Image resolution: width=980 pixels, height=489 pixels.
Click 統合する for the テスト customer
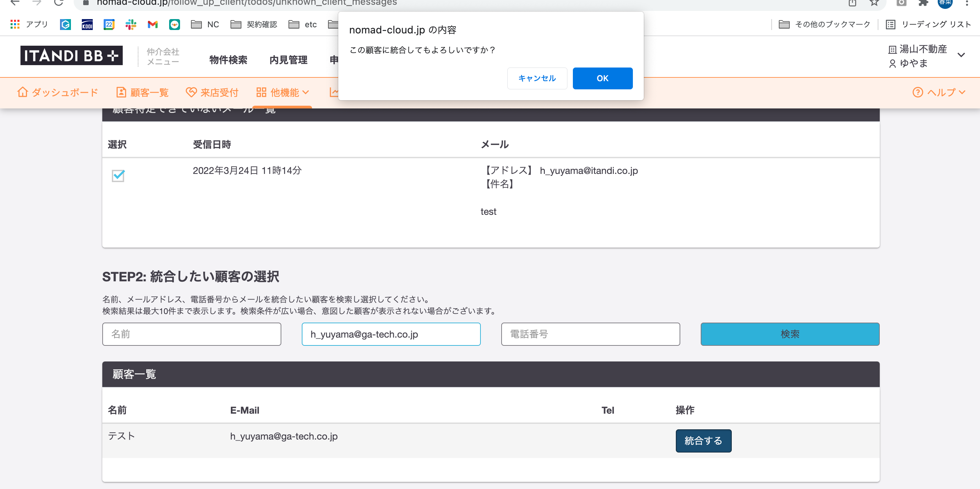pos(703,441)
